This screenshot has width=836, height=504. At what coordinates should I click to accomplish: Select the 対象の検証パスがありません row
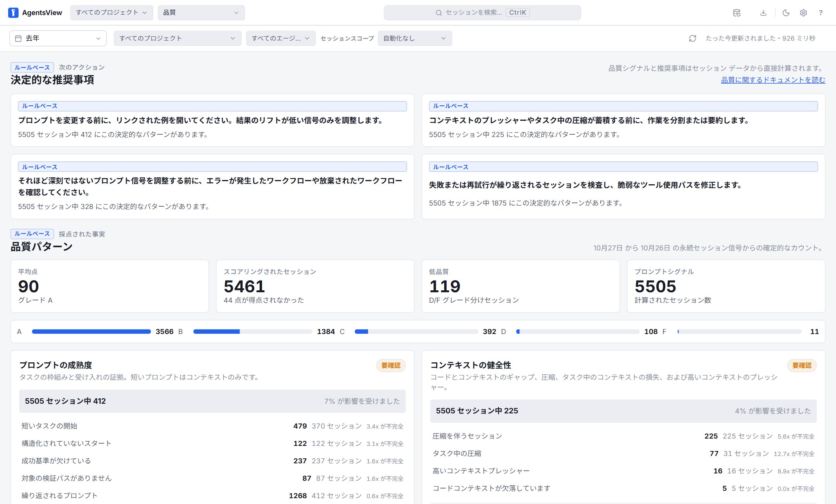[x=212, y=478]
